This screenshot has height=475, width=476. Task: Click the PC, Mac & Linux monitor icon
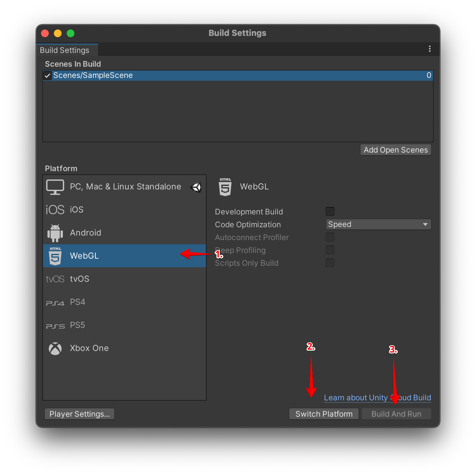pyautogui.click(x=55, y=187)
